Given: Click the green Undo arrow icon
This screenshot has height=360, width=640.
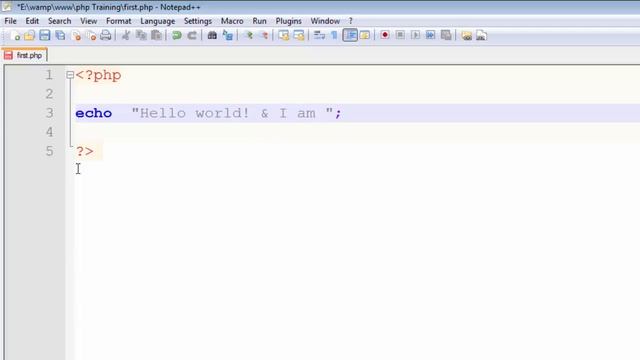Looking at the screenshot, I should coord(177,36).
